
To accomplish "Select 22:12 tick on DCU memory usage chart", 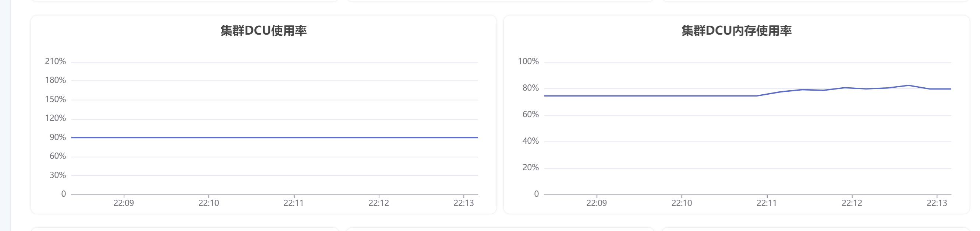I will 852,203.
